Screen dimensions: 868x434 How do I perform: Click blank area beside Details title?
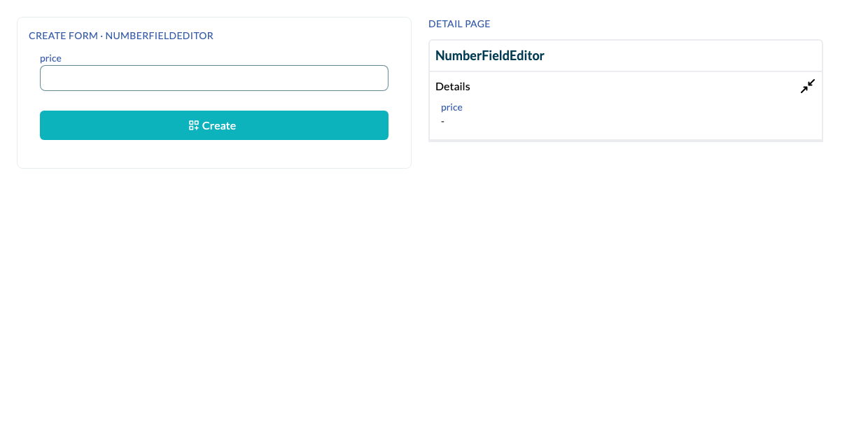click(x=630, y=86)
